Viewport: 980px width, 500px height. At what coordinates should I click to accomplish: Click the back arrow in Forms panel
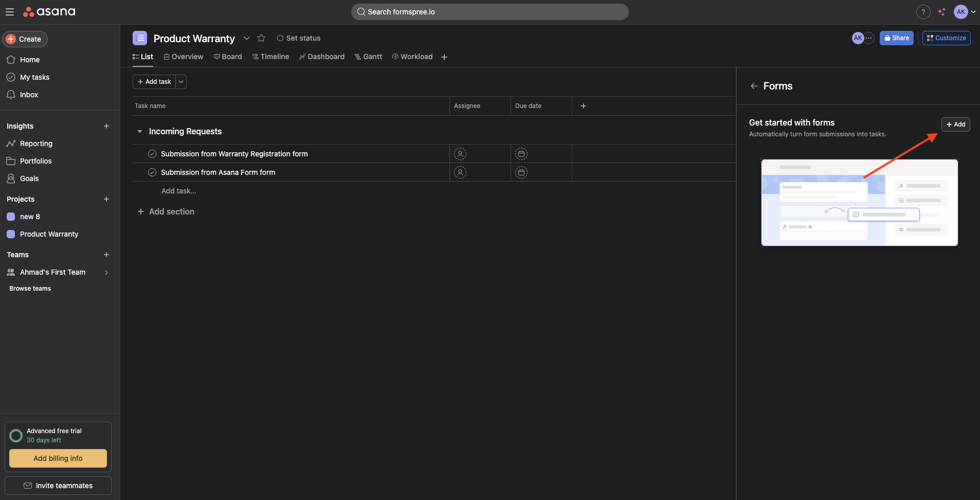pyautogui.click(x=754, y=86)
